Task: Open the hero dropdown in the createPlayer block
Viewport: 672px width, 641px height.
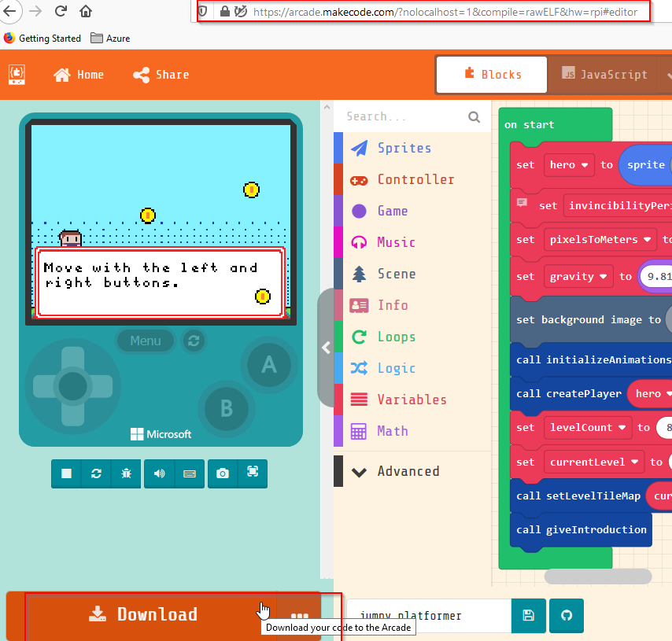Action: 652,394
